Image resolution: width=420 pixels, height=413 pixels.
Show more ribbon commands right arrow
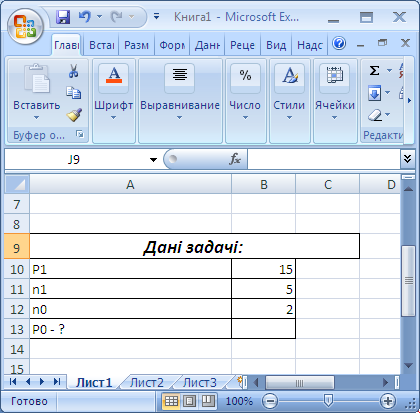click(x=409, y=101)
